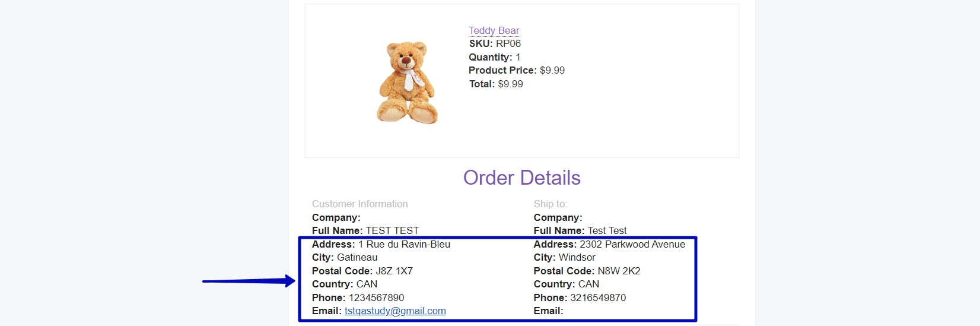Click the Customer Information label

click(x=360, y=204)
